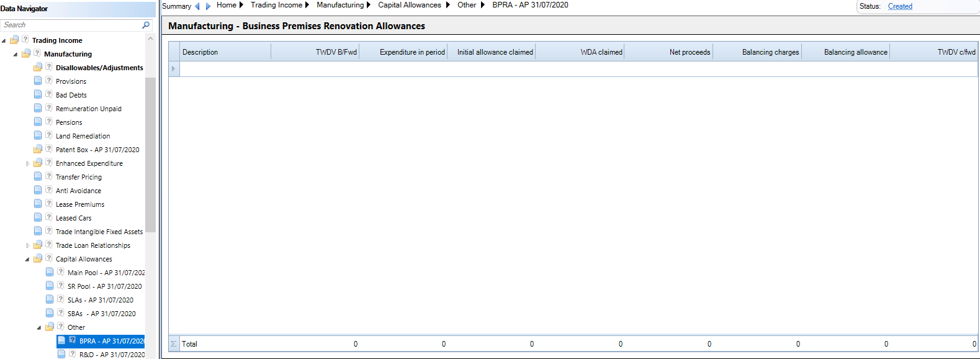Image resolution: width=980 pixels, height=359 pixels.
Task: Click the sigma icon in Total row
Action: (x=174, y=343)
